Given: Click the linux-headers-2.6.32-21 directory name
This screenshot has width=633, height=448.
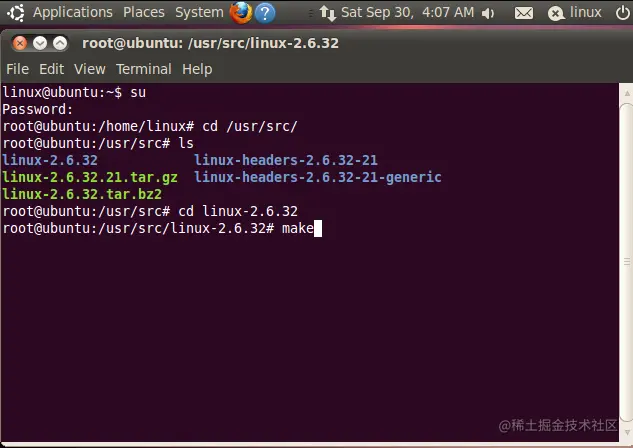Looking at the screenshot, I should tap(286, 160).
